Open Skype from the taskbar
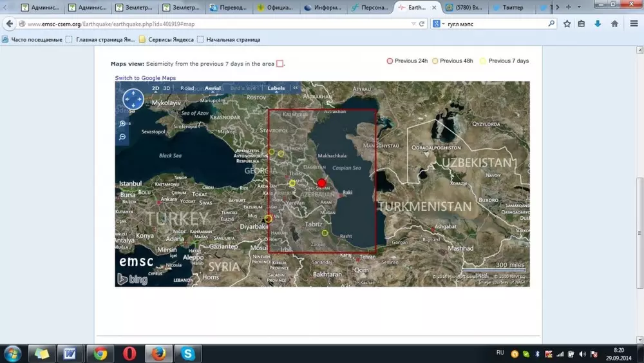 coord(188,353)
